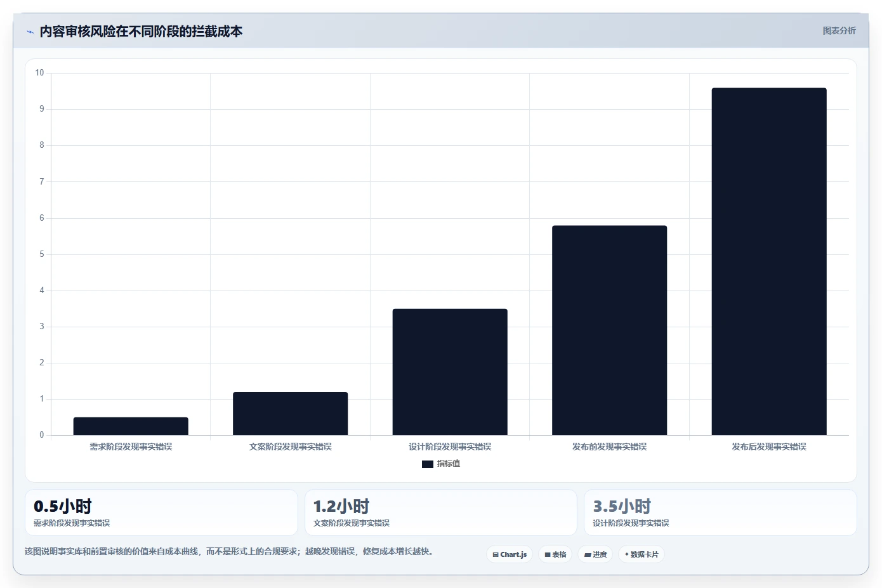Click the axis label 设计阶段发现事实错误 under chart

pyautogui.click(x=450, y=447)
